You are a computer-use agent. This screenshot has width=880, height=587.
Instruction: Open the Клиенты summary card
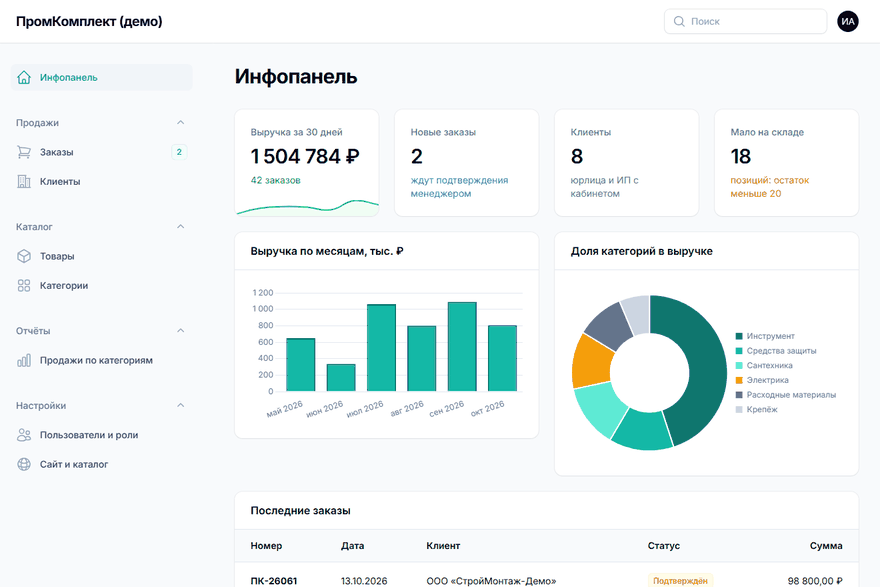(626, 163)
